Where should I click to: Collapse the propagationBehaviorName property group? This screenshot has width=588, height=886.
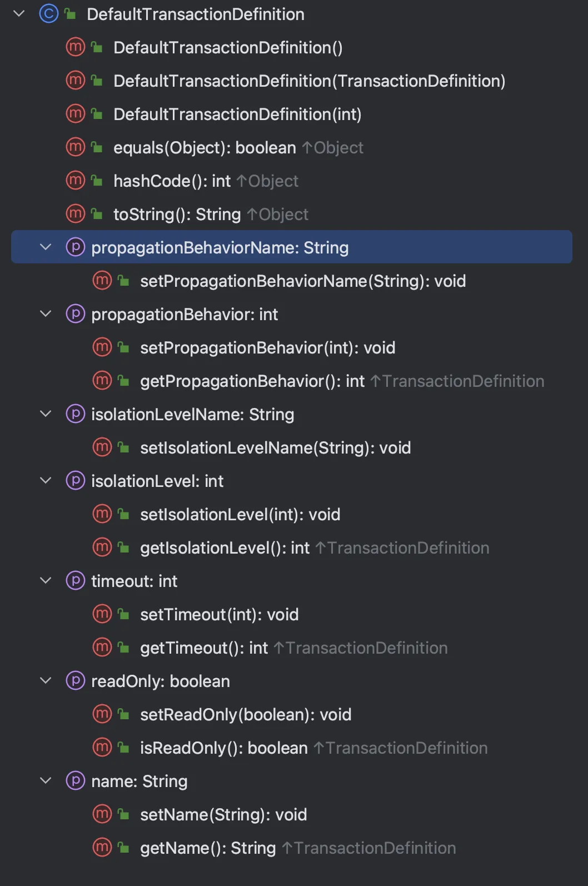[x=46, y=247]
